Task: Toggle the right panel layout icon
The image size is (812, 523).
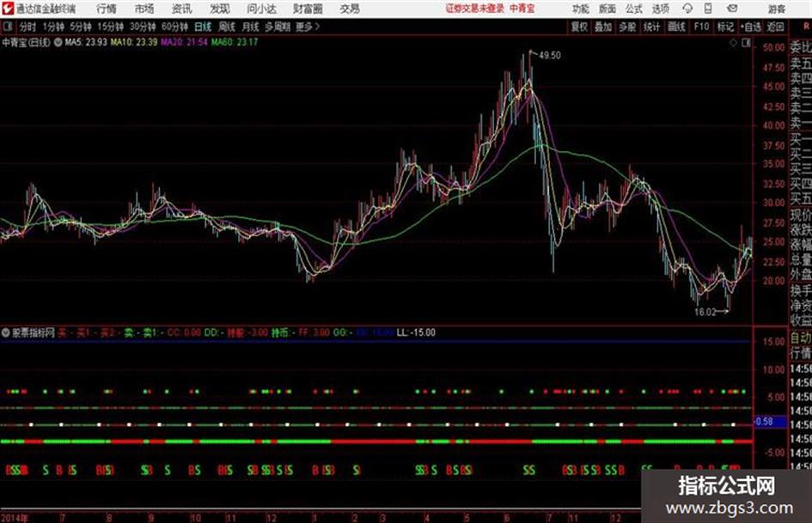Action: tap(746, 43)
